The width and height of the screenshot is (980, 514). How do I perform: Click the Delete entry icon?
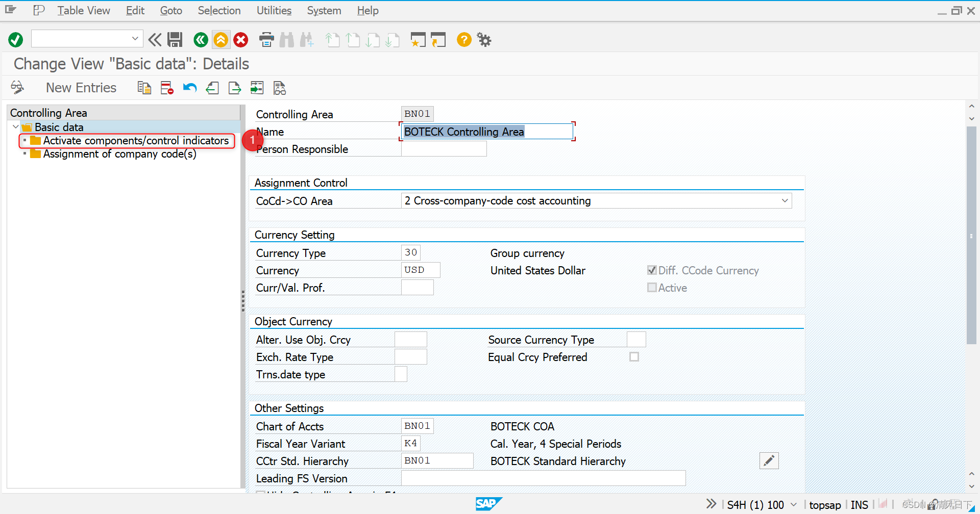[167, 88]
